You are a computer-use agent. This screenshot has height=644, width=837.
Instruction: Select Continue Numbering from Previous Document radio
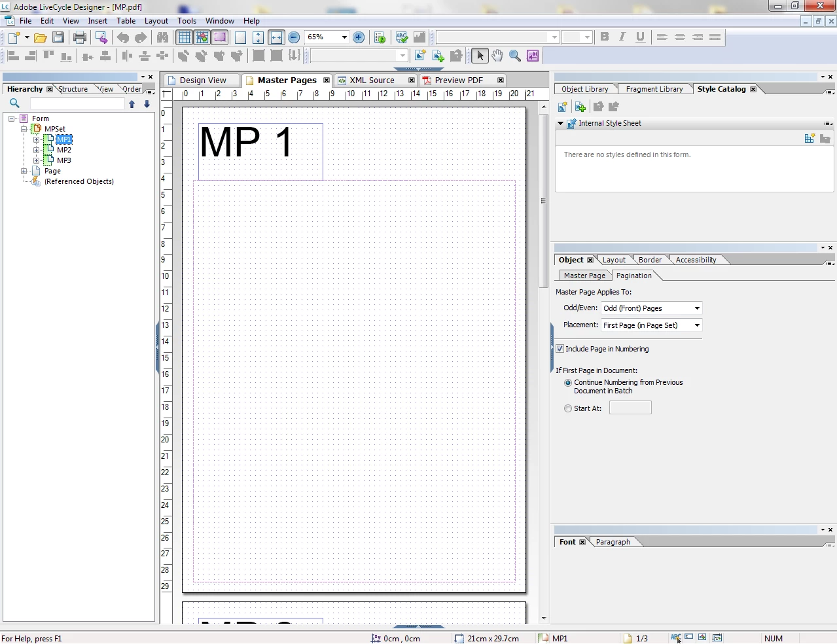(568, 382)
